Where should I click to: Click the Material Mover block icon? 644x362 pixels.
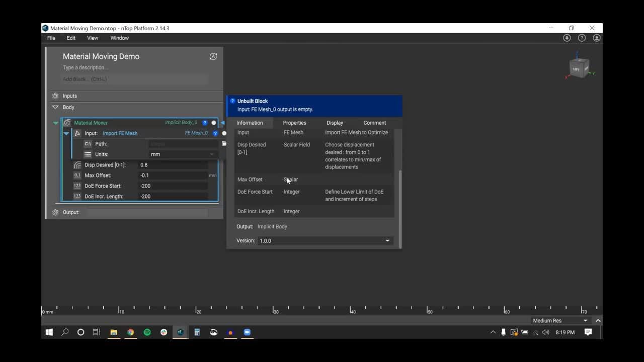coord(67,123)
